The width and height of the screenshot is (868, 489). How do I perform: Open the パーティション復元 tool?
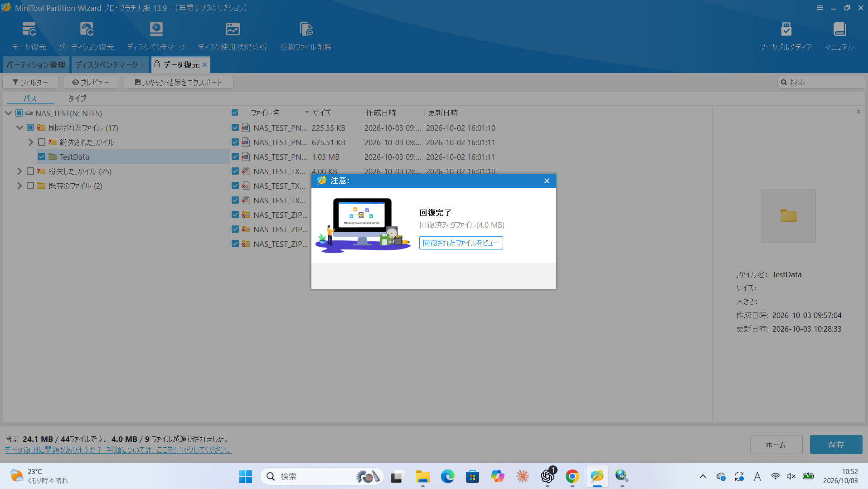86,36
